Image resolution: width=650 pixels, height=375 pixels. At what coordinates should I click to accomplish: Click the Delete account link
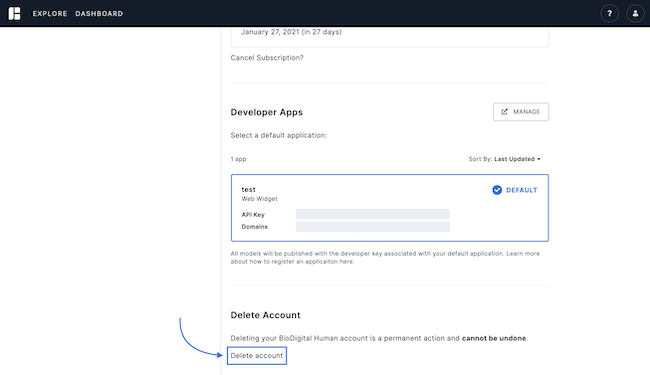pos(257,356)
